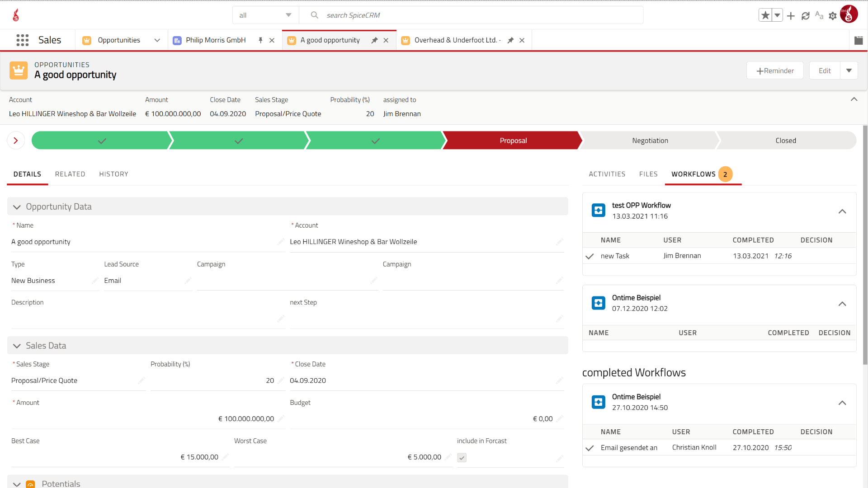
Task: Open Jim Brennan assigned user link
Action: pyautogui.click(x=402, y=114)
